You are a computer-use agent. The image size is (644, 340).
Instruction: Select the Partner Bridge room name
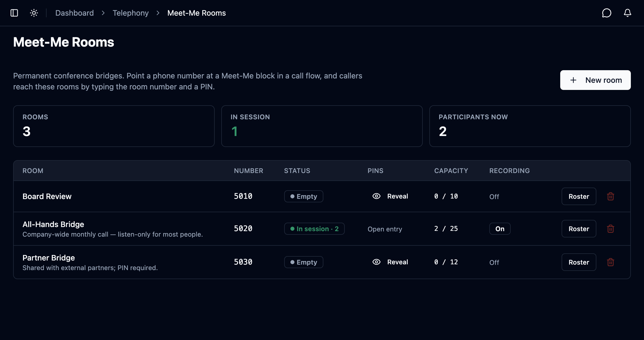tap(48, 258)
